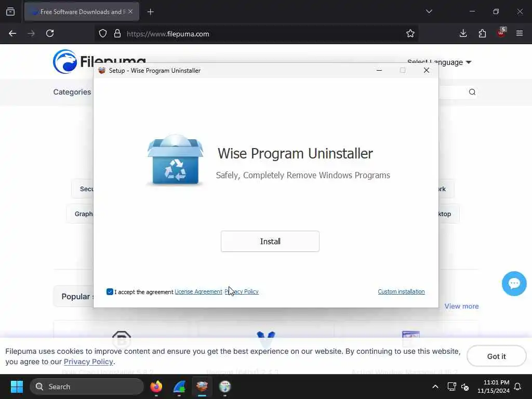Open the License Agreement link
Viewport: 532px width, 399px height.
point(198,292)
